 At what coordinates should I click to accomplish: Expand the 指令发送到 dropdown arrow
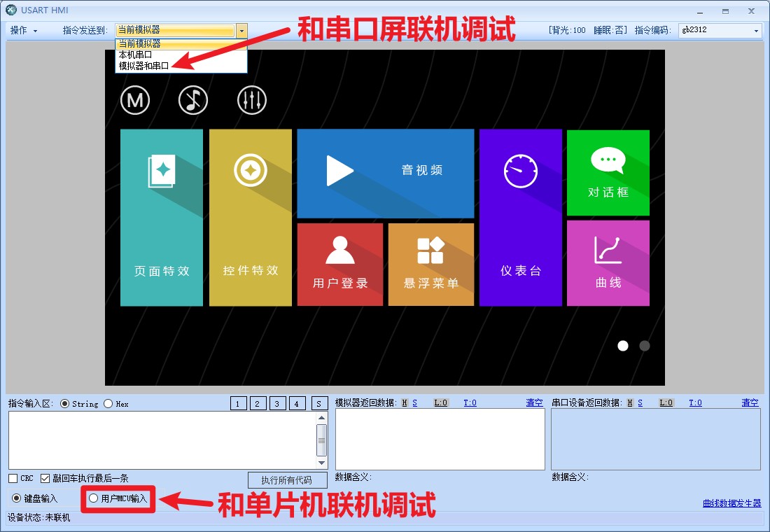241,31
